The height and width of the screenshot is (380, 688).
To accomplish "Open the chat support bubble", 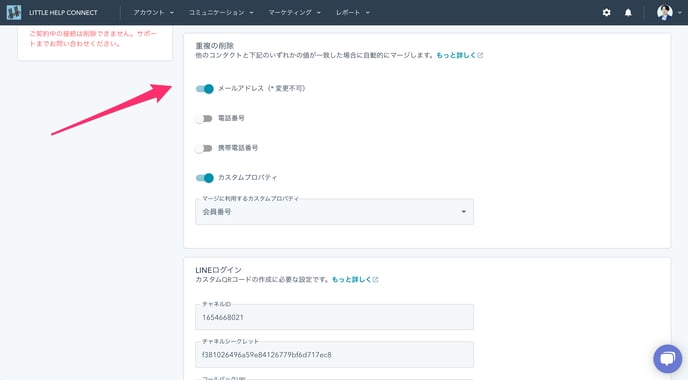I will coord(667,358).
